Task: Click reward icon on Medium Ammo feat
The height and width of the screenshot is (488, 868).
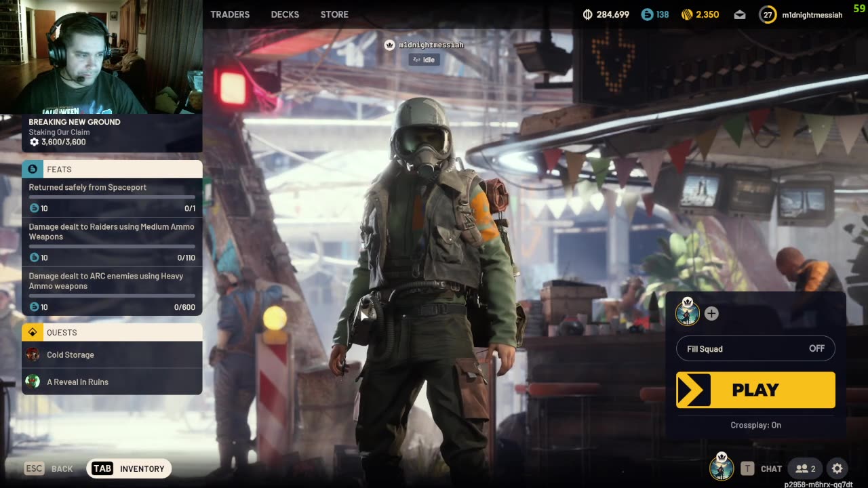Action: pos(34,258)
